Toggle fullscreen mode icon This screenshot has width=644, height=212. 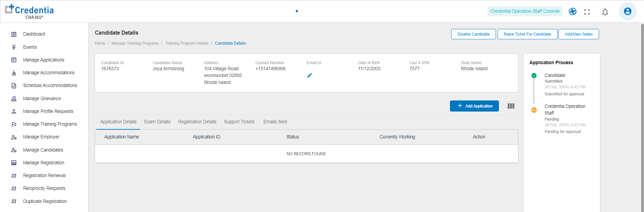[x=587, y=12]
